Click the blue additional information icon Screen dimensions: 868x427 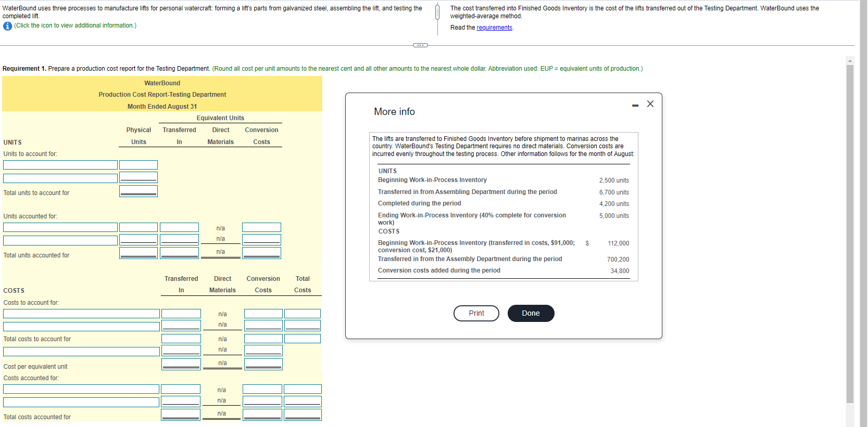point(7,26)
